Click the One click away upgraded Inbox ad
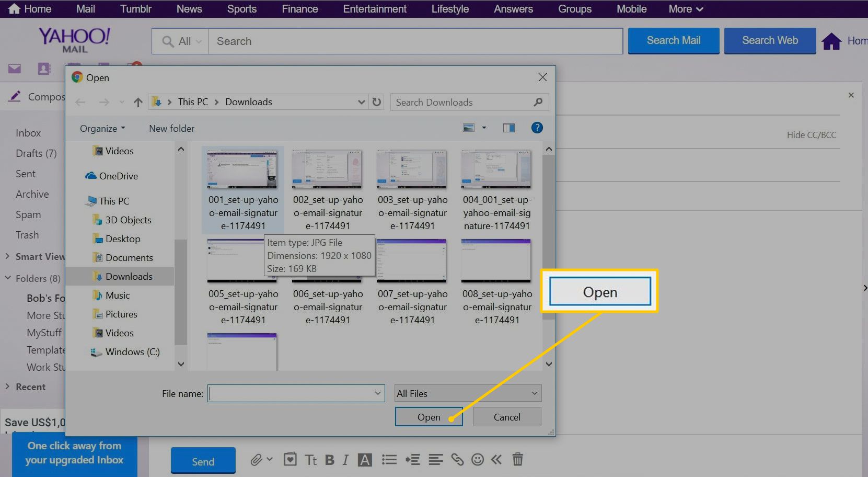The image size is (868, 477). pyautogui.click(x=75, y=453)
